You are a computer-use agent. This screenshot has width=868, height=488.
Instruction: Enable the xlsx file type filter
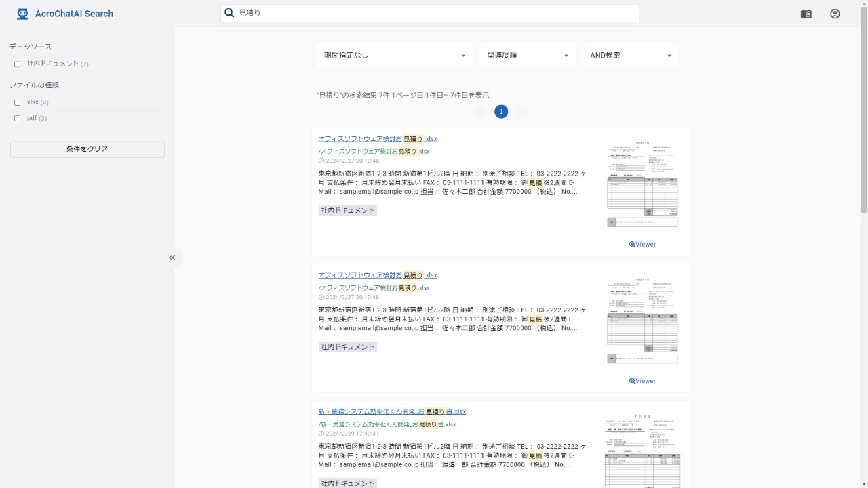18,103
